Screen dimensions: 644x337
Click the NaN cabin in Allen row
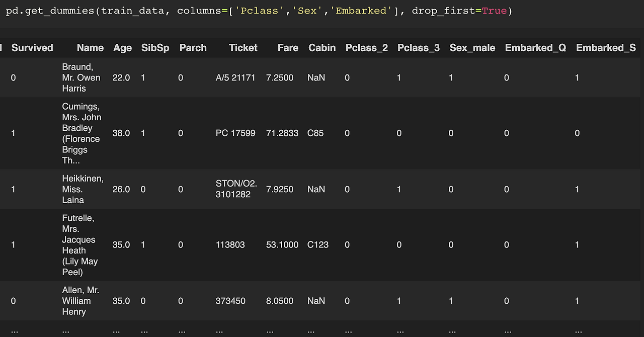(x=316, y=301)
